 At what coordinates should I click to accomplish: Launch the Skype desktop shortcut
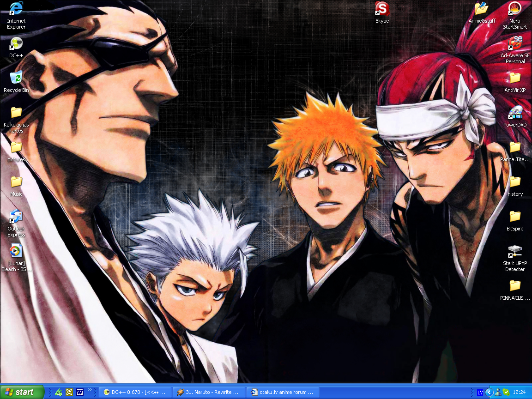(x=382, y=12)
